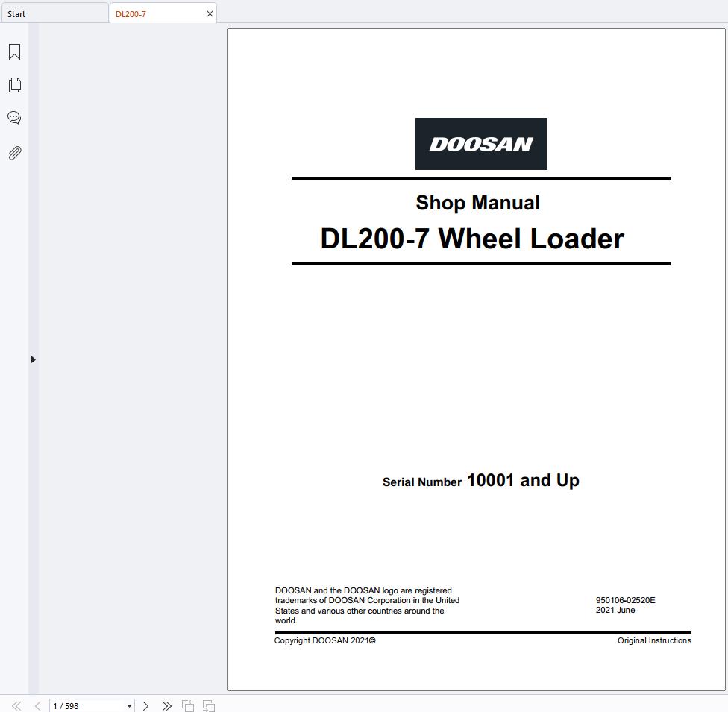Click the 'DL200-7 Wheel Loader' title
Viewport: 728px width, 712px height.
pos(472,239)
